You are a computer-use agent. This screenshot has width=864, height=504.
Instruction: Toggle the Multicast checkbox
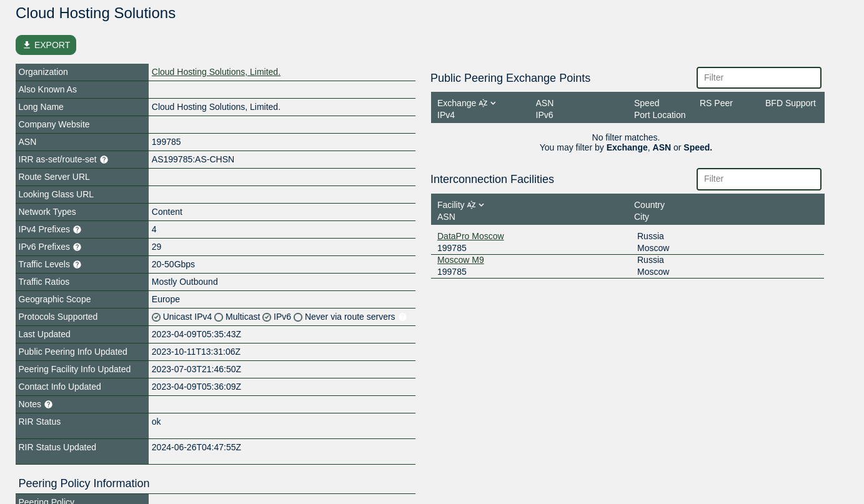coord(219,317)
